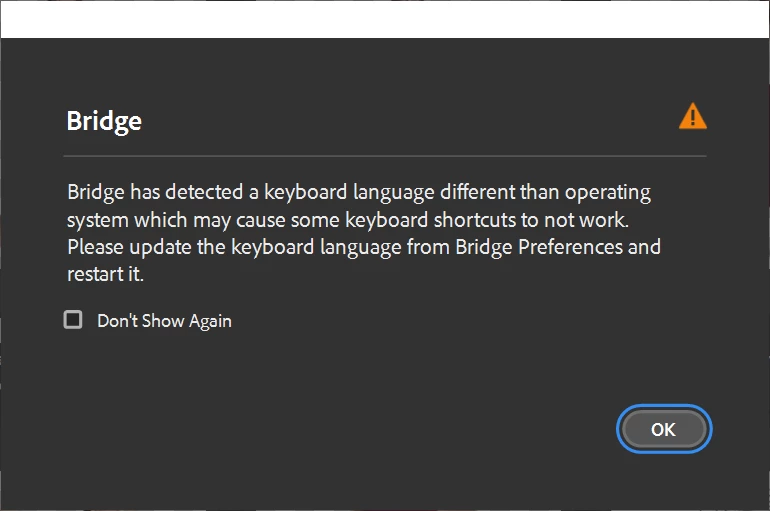Dismiss the keyboard language warning with OK
Screen dimensions: 770x511
(x=663, y=429)
